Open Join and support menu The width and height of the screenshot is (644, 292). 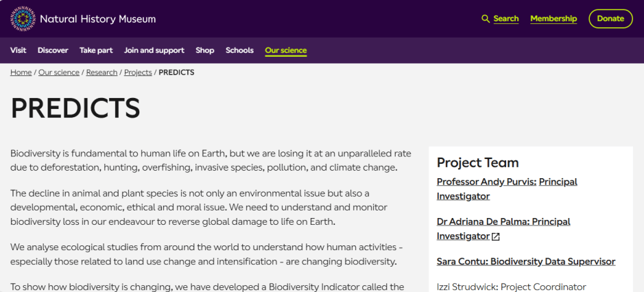(154, 50)
